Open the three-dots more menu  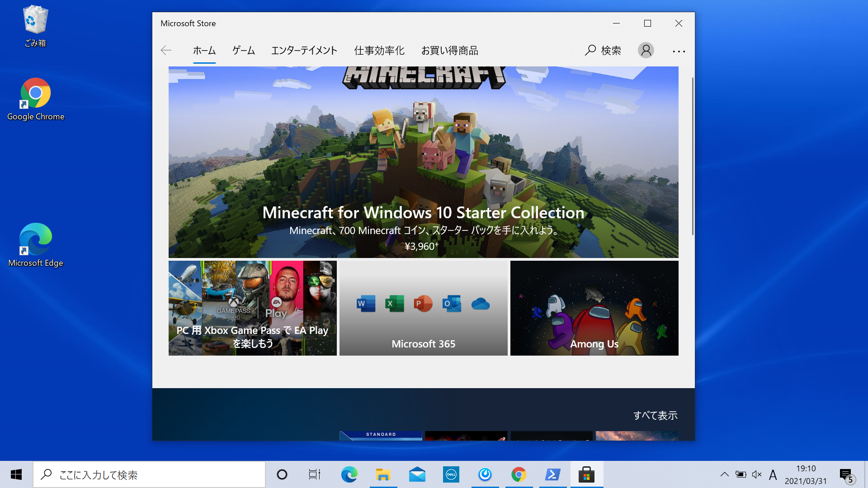coord(679,51)
